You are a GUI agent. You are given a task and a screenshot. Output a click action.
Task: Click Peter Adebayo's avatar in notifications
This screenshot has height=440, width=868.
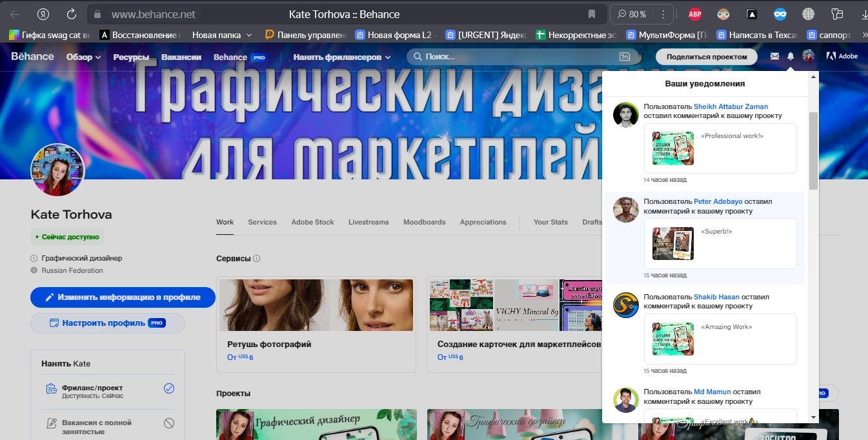tap(625, 210)
